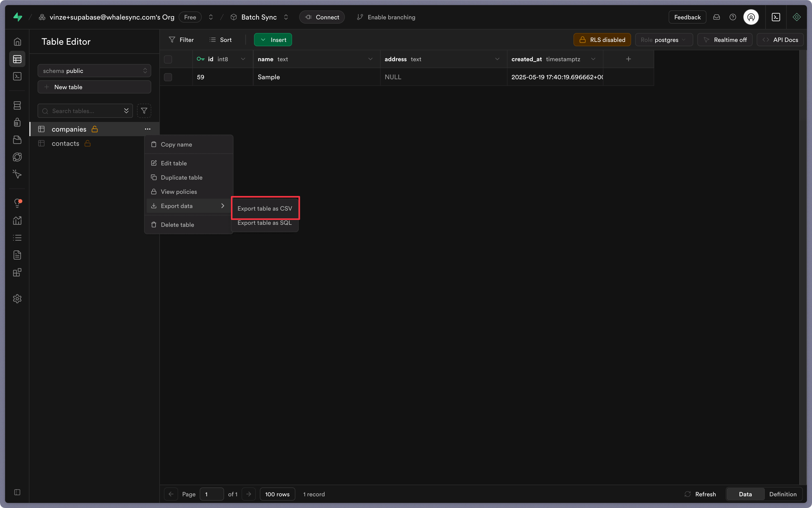The width and height of the screenshot is (812, 508).
Task: Open the SQL Editor sidebar icon
Action: [17, 76]
